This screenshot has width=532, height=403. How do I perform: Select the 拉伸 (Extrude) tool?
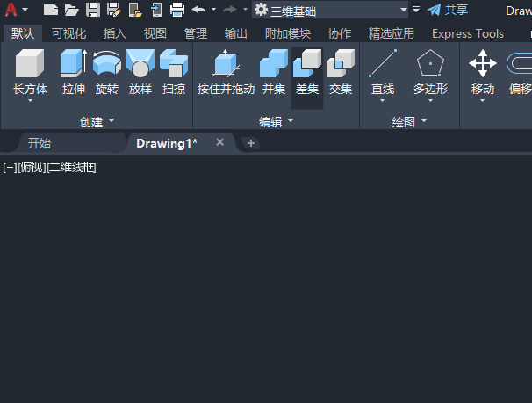[x=73, y=72]
